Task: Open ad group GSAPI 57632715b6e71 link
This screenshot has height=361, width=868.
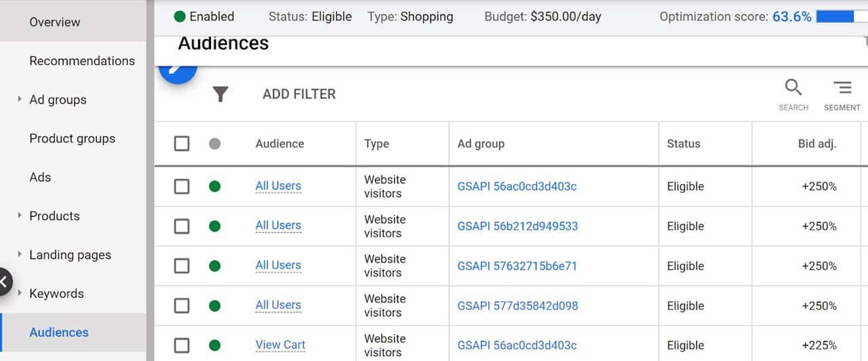Action: (x=517, y=266)
